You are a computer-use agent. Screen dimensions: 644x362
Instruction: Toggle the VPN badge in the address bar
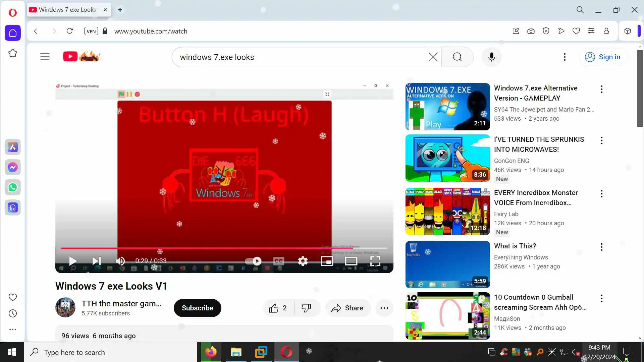click(x=91, y=31)
